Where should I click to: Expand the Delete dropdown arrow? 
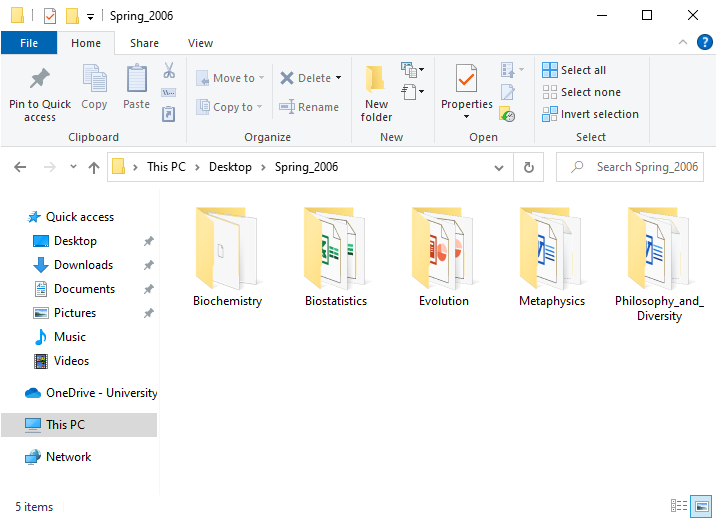(338, 78)
